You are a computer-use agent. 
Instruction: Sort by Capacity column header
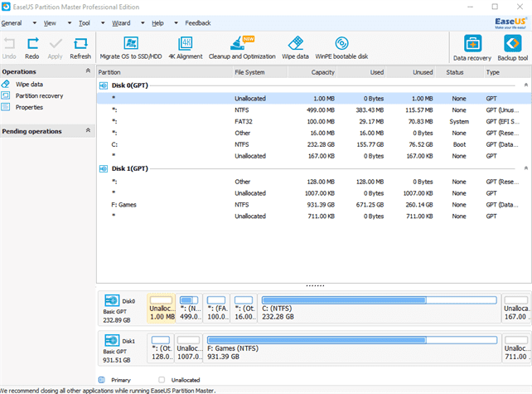click(x=312, y=72)
